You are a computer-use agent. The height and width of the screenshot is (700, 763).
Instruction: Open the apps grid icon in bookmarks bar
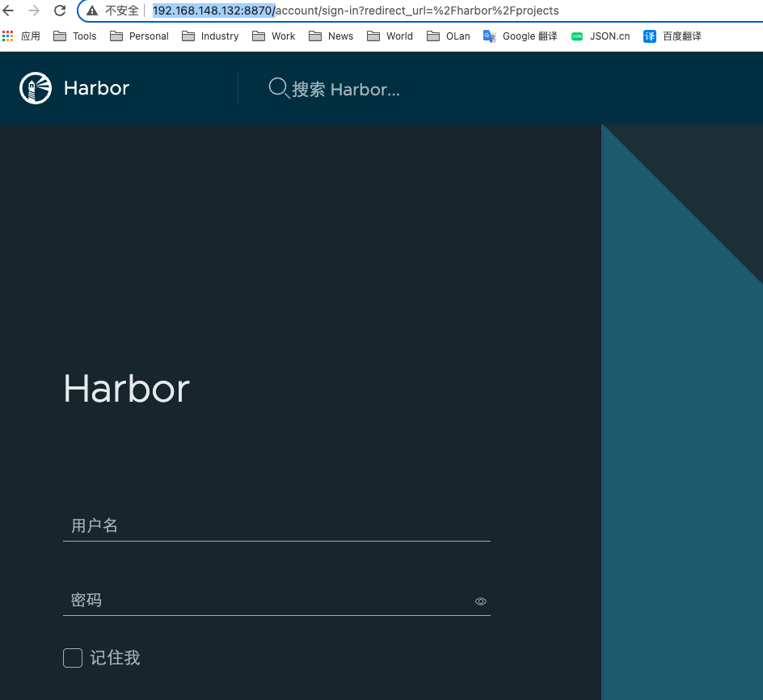click(x=8, y=36)
